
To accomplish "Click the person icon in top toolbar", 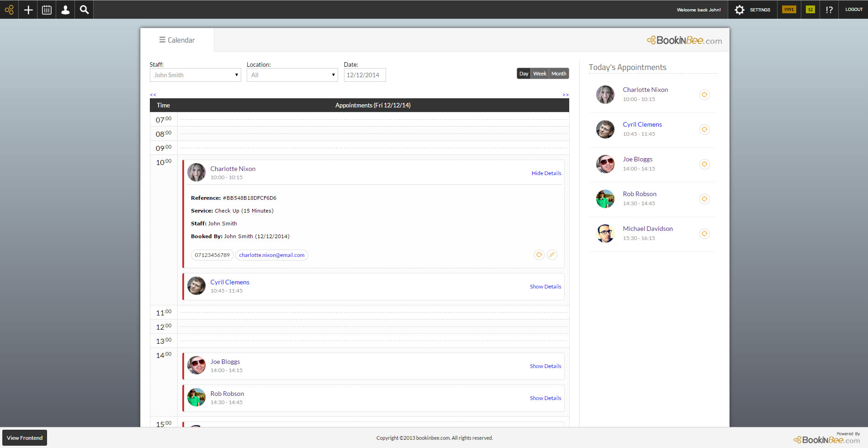I will 65,10.
